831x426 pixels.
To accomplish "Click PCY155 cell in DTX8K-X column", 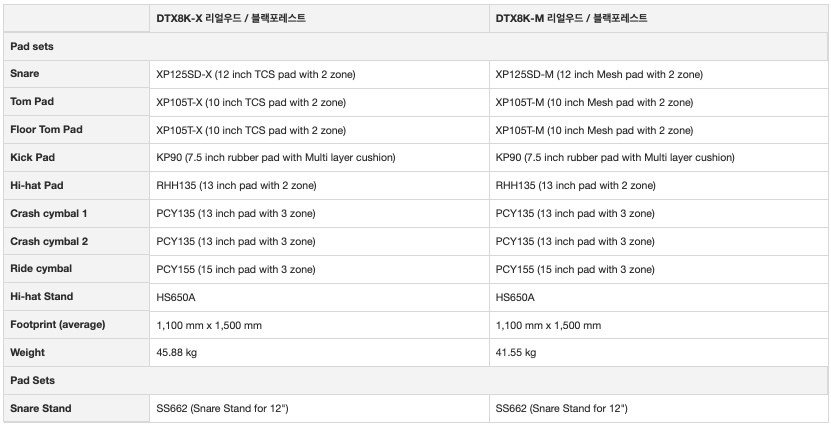I will coord(236,269).
